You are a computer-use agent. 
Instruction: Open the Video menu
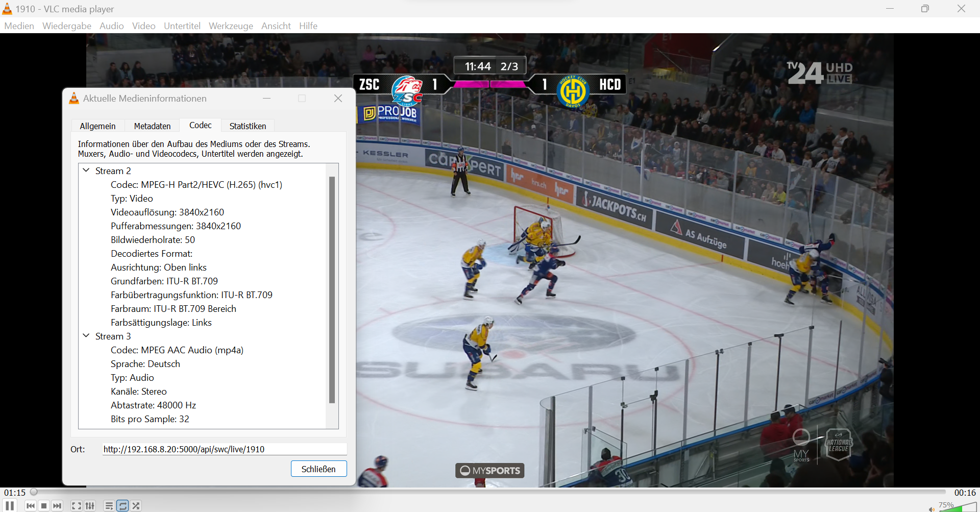(x=143, y=26)
